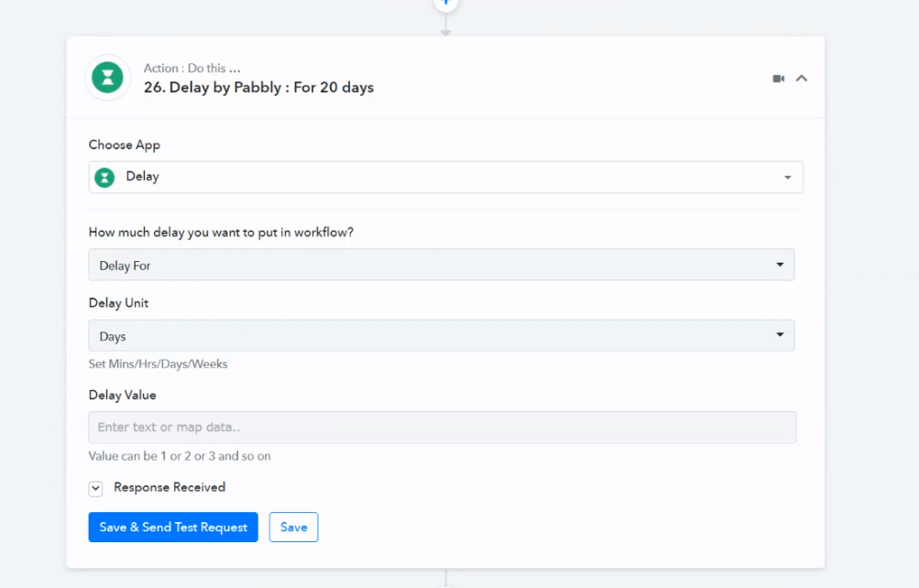The image size is (919, 588).
Task: Open the Choose App Delay dropdown
Action: pyautogui.click(x=445, y=177)
